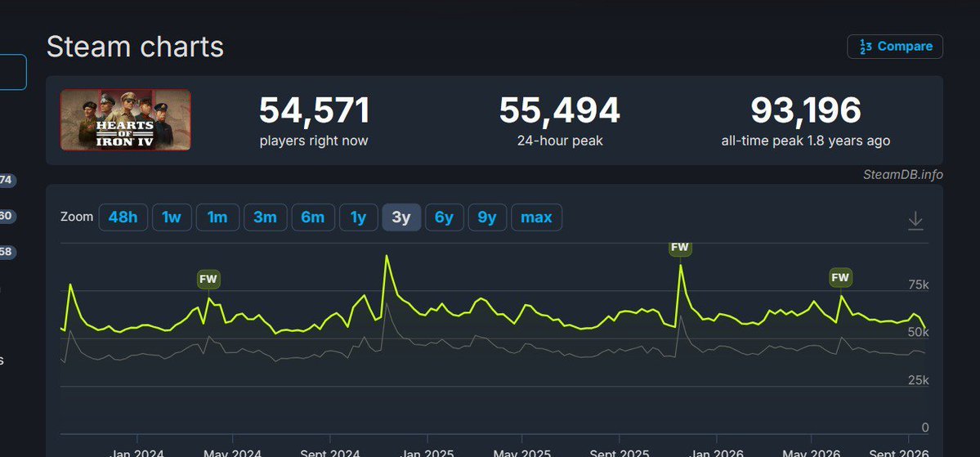Select the 48h zoom range

click(123, 217)
